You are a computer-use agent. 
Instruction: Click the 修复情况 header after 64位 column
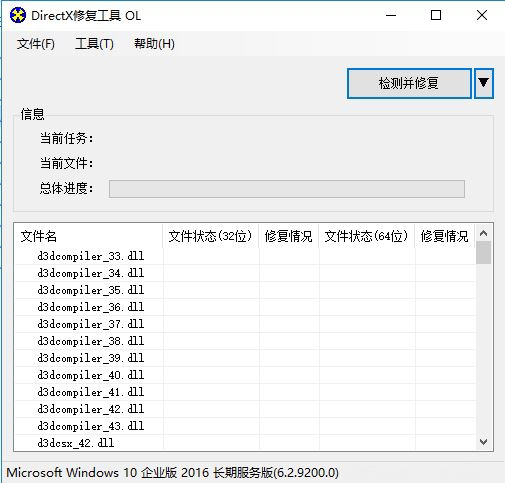click(445, 236)
